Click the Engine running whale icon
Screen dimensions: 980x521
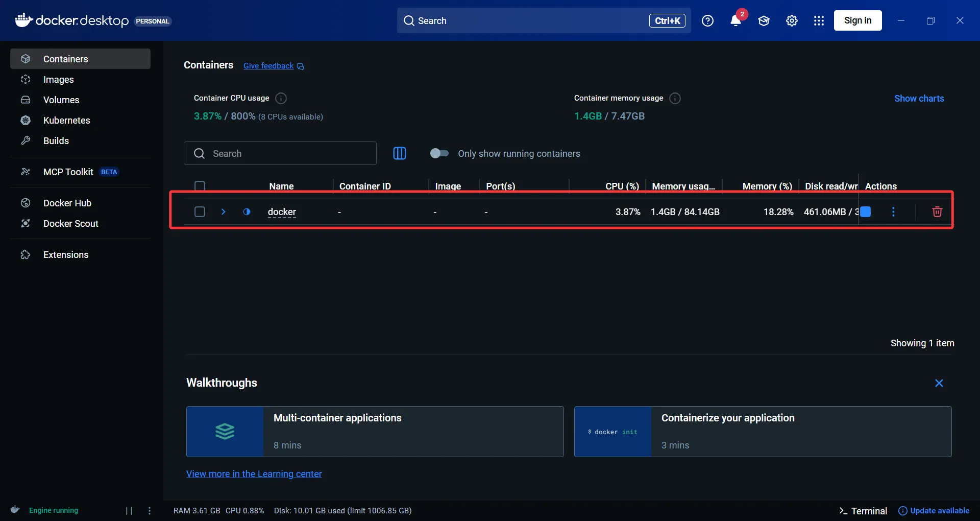pyautogui.click(x=15, y=509)
